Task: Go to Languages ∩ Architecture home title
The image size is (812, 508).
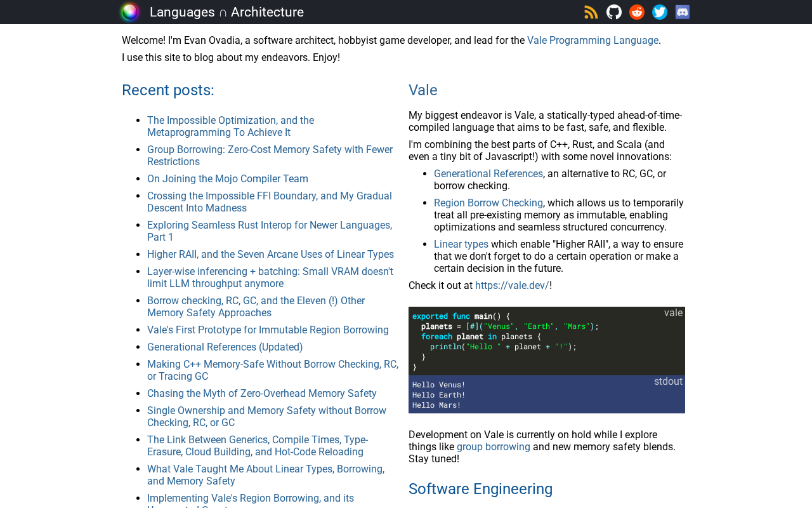Action: (x=226, y=12)
